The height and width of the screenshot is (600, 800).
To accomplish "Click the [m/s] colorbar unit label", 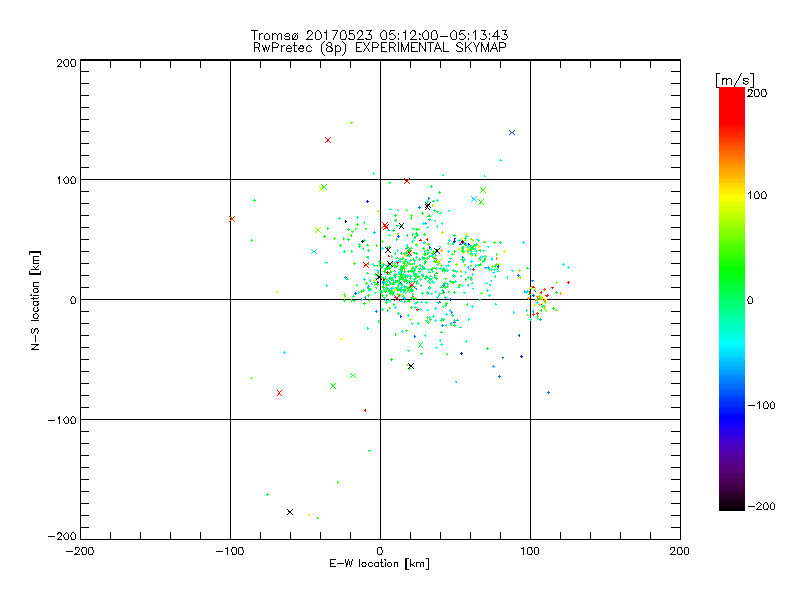I will (x=735, y=80).
